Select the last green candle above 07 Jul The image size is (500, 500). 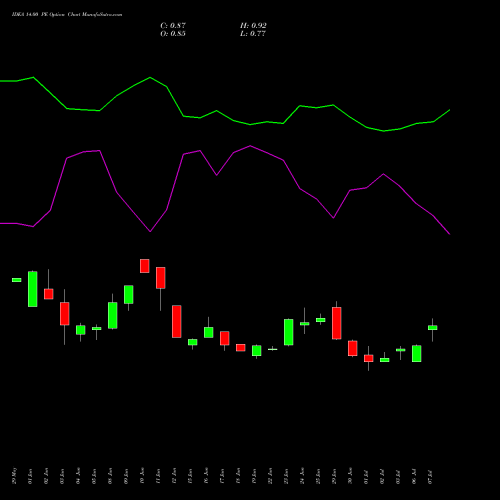[433, 328]
